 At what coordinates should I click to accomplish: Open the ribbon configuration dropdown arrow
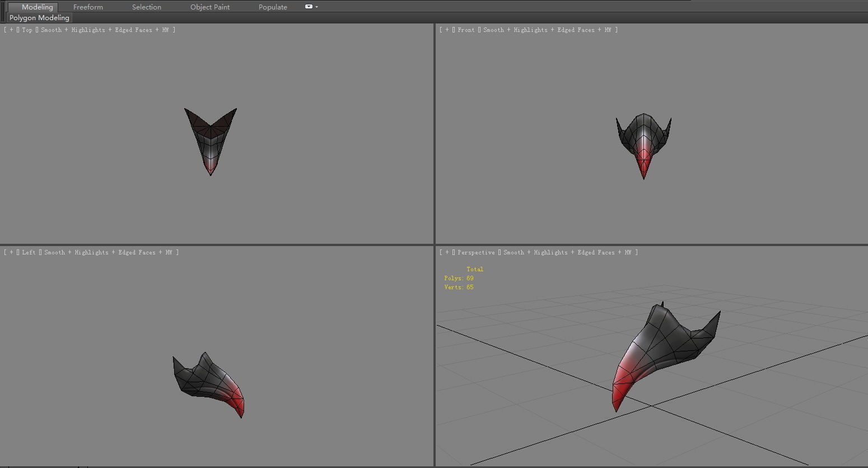(x=315, y=7)
